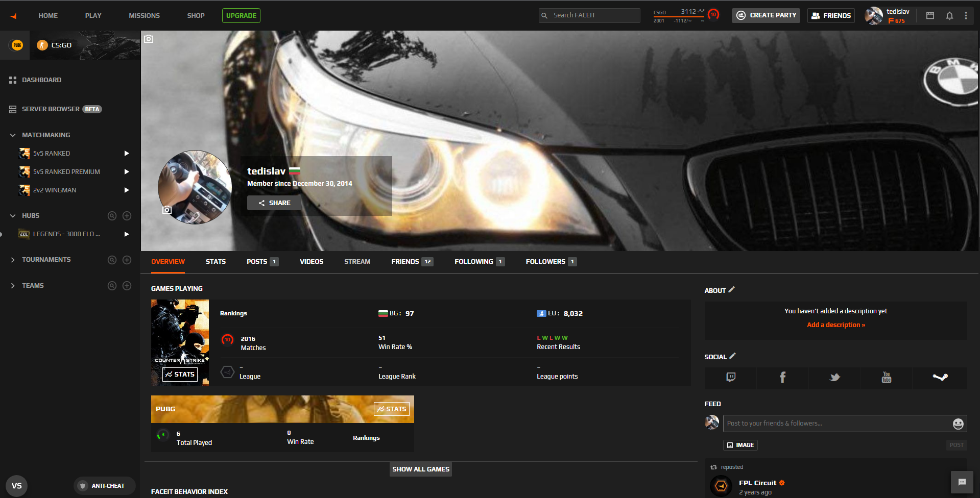The height and width of the screenshot is (498, 980).
Task: Collapse the Matchmaking section
Action: coord(13,135)
